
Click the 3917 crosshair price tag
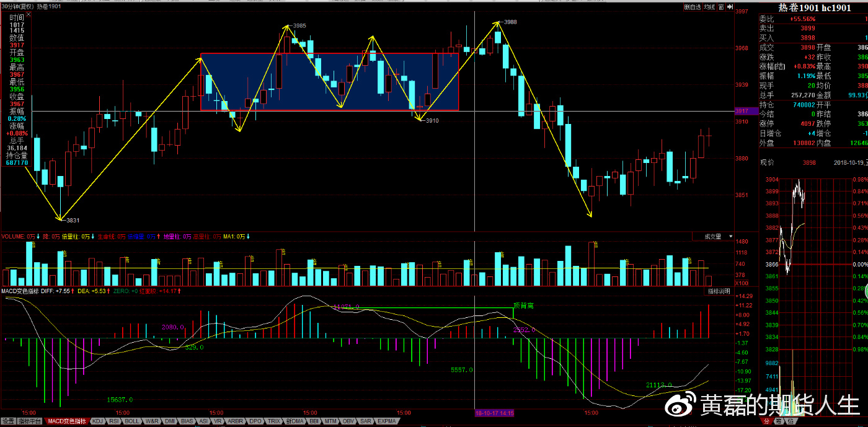coord(746,110)
